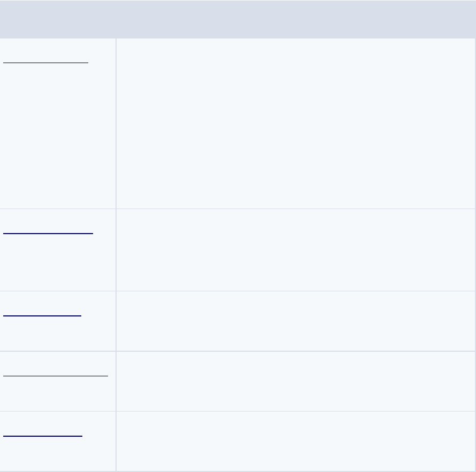Click the border line between second and third rows
Image resolution: width=476 pixels, height=472 pixels.
coord(237,291)
